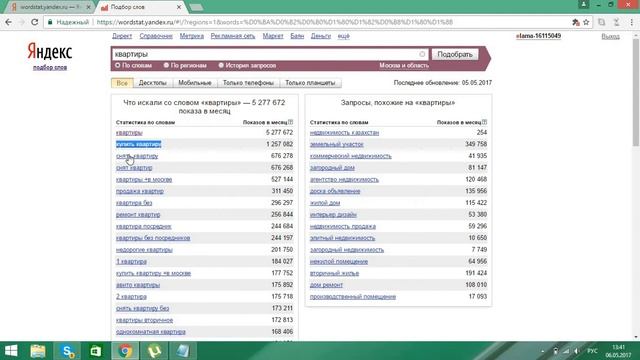Open the земельный участок similar query

[337, 144]
